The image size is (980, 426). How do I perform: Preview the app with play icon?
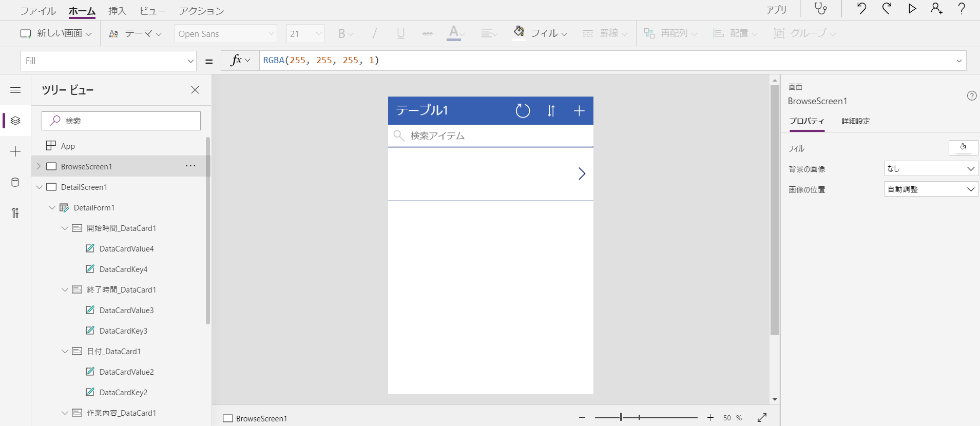(x=912, y=9)
